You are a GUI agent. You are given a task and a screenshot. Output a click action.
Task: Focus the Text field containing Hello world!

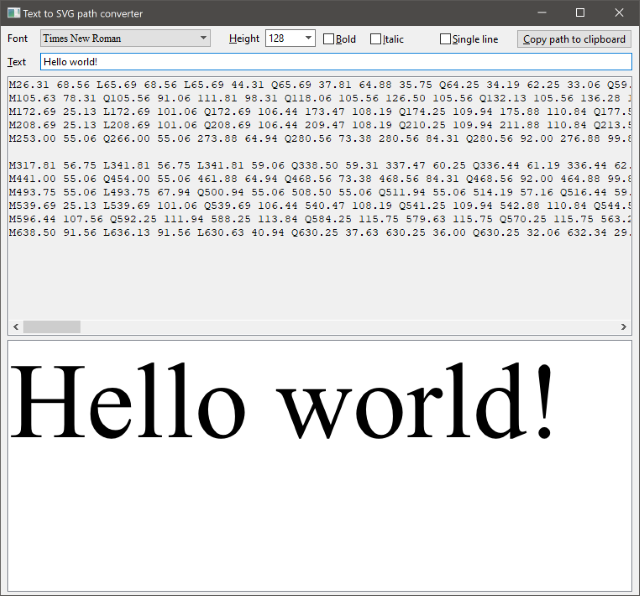[x=336, y=62]
